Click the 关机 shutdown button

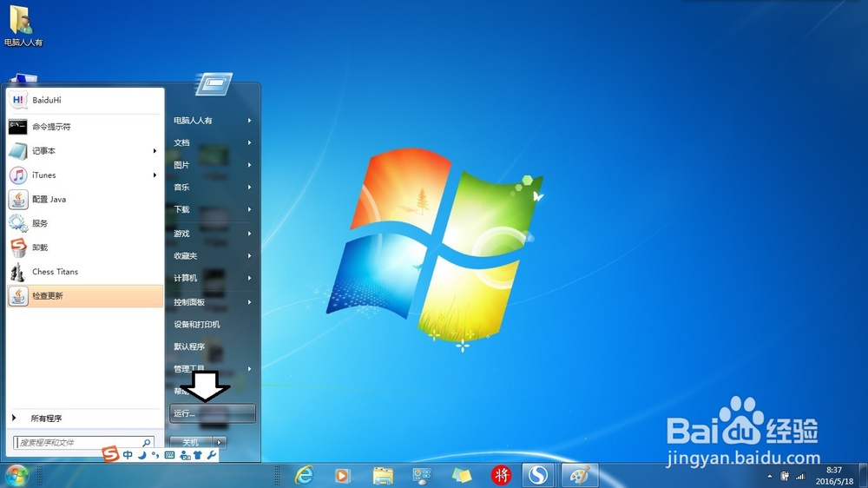pos(191,443)
